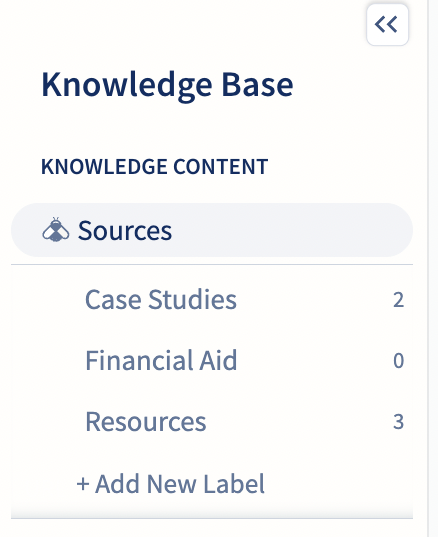Click the count 3 next to Resources
The width and height of the screenshot is (438, 537).
pos(398,422)
